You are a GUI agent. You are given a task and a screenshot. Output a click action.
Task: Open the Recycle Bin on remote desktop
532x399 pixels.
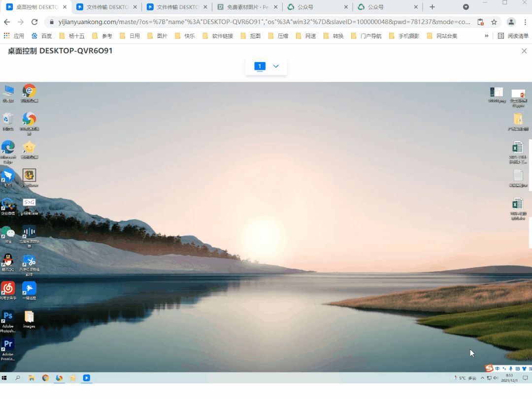pos(8,119)
